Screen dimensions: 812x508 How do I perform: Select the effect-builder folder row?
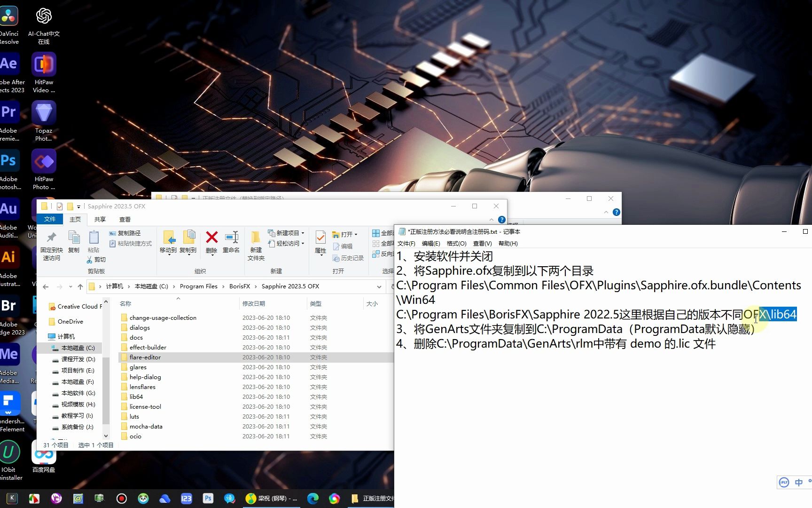point(256,348)
